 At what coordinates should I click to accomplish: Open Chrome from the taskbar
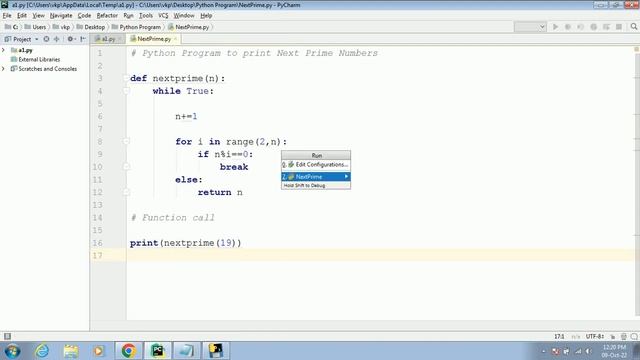[129, 351]
